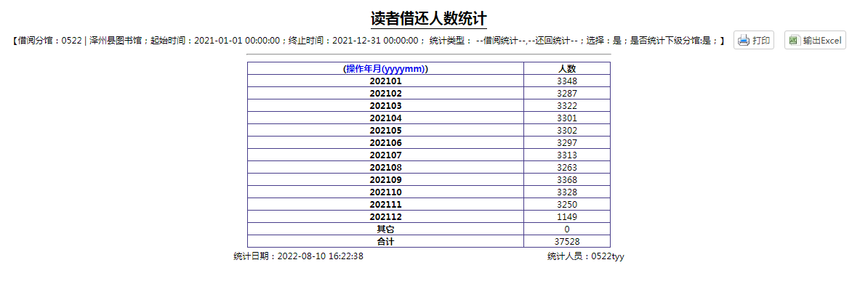Screen dimensions: 868x289
Task: Select the 202101 row label
Action: tap(385, 81)
